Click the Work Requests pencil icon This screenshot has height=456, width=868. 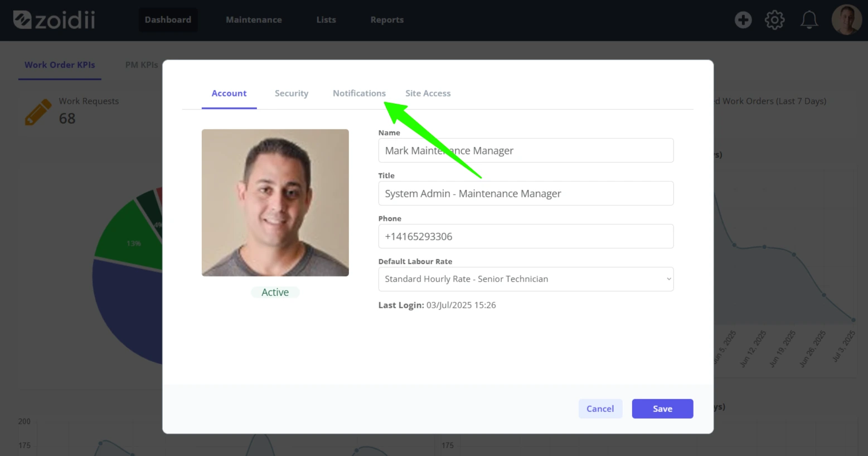click(38, 112)
